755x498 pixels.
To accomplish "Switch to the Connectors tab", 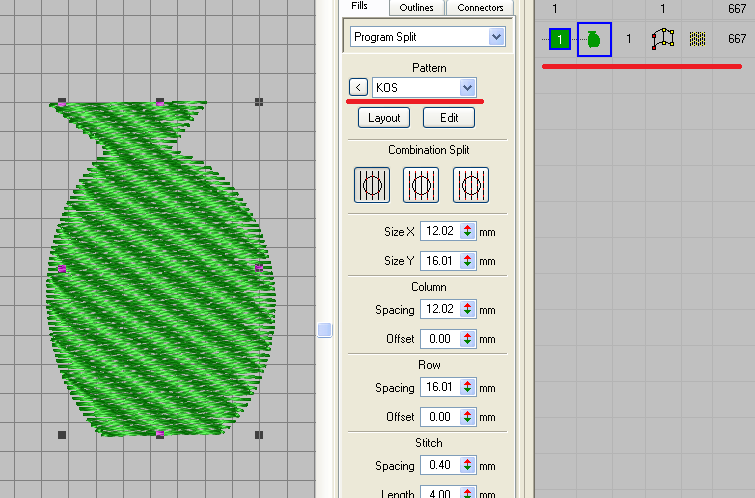I will pos(481,8).
